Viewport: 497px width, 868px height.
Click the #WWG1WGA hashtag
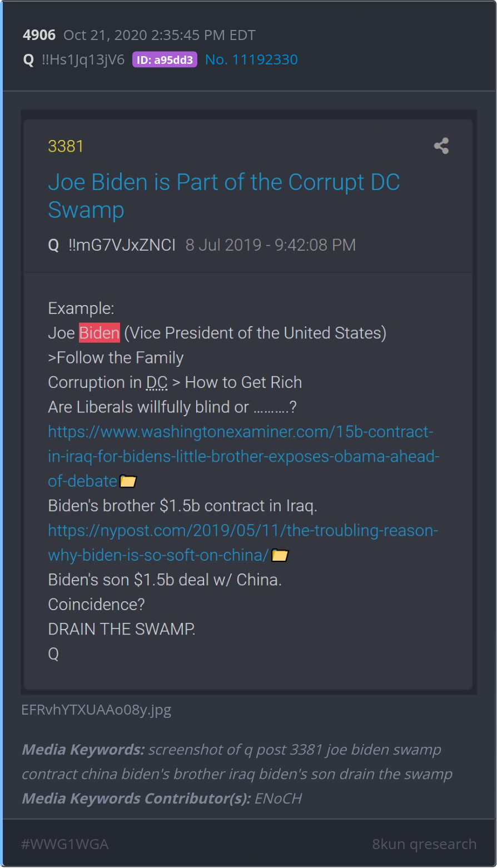point(64,844)
